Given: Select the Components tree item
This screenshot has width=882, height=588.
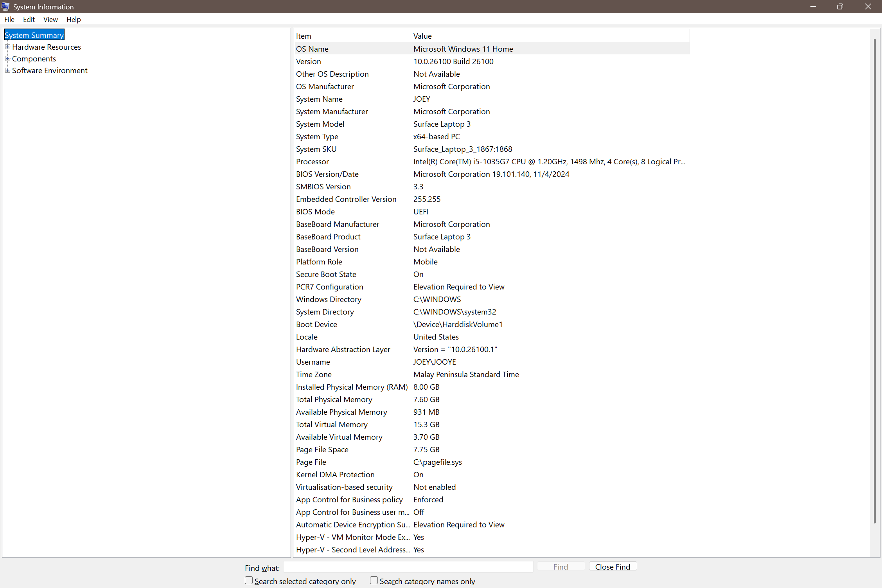Looking at the screenshot, I should pos(34,59).
